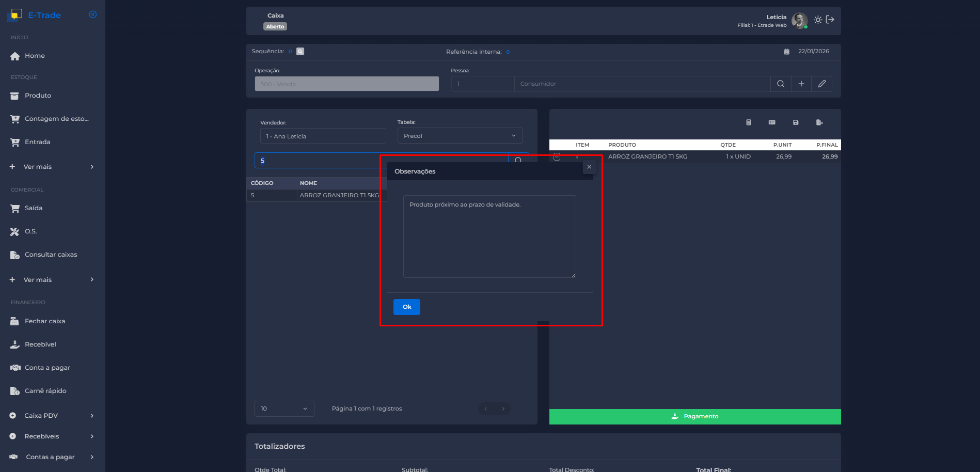The image size is (980, 472).
Task: Click the green Pagamento button
Action: (694, 416)
